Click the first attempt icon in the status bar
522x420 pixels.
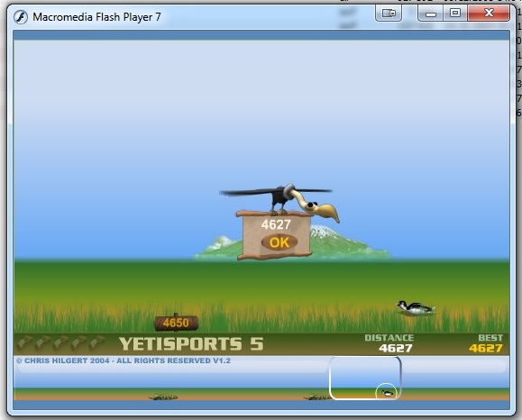click(x=24, y=342)
